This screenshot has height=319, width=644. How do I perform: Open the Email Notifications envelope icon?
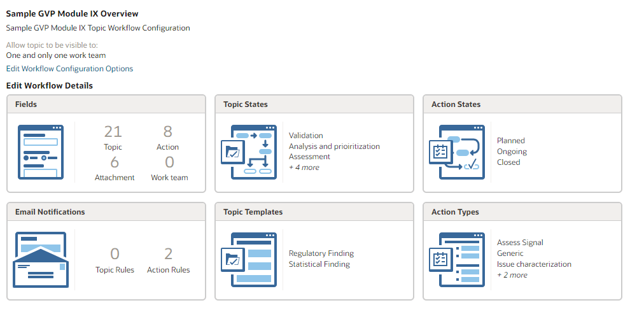41,260
